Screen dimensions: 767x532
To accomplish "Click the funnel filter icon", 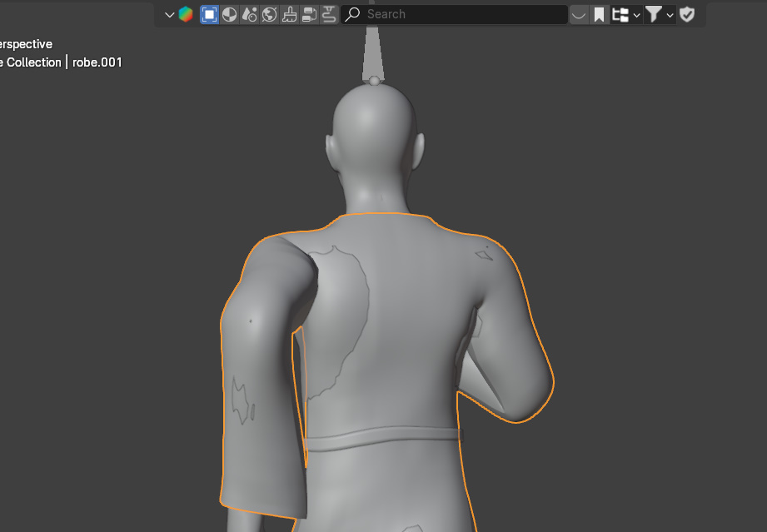I will click(x=654, y=15).
